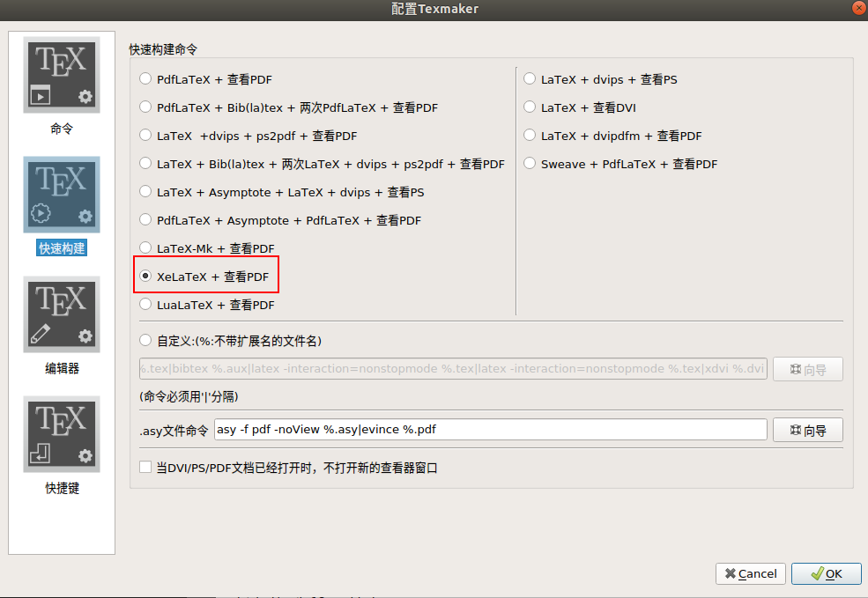Toggle 当DVI/PS/PDF文档已经打开时 checkbox
The width and height of the screenshot is (868, 598).
(x=145, y=468)
